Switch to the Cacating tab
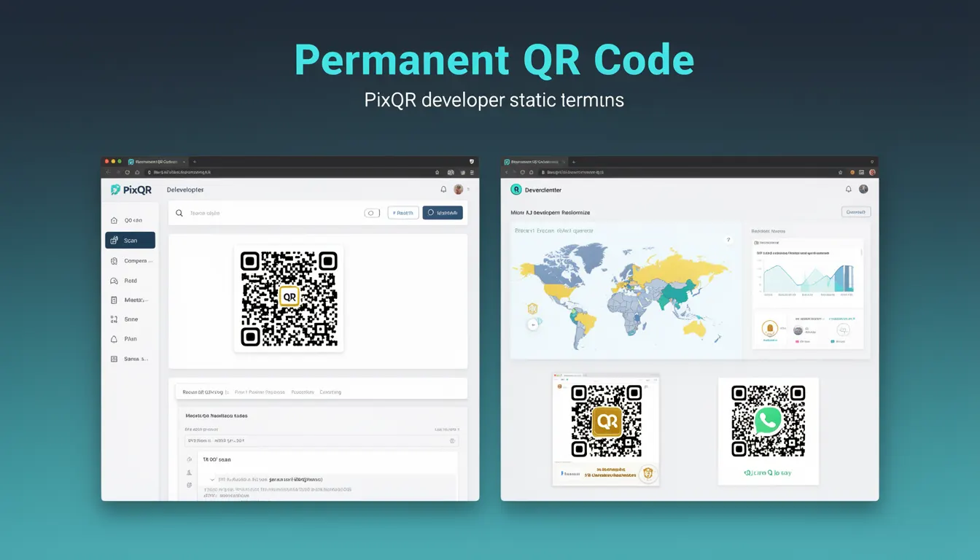Viewport: 980px width, 560px height. click(x=330, y=392)
